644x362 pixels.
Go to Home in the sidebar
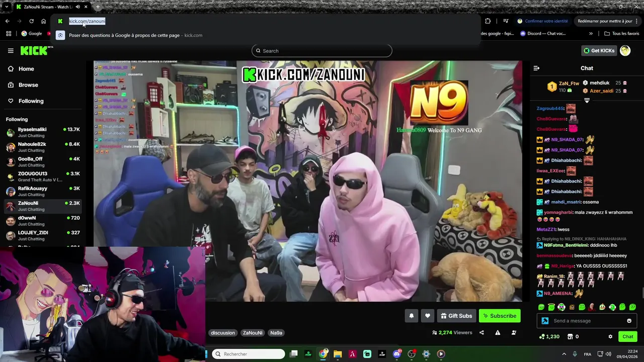click(x=26, y=69)
